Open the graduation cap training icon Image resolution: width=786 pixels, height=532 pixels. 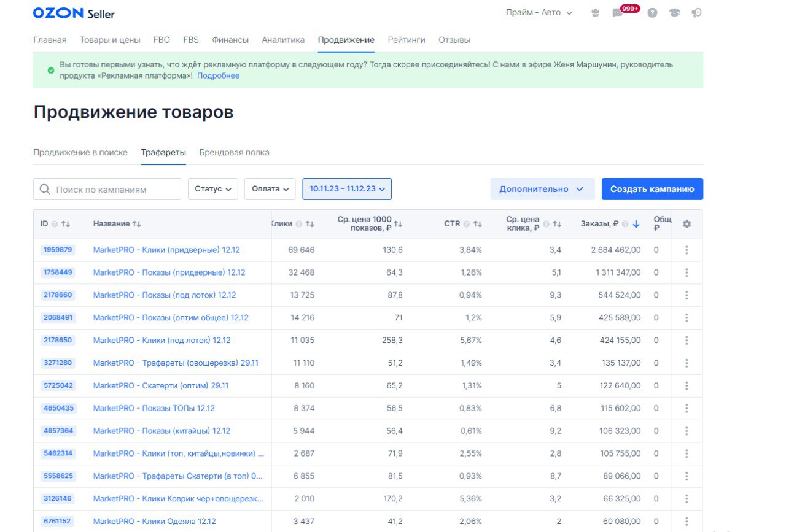coord(675,13)
